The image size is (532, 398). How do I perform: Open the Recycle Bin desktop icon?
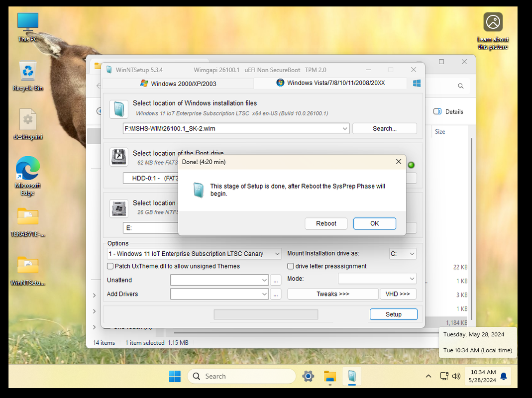coord(28,76)
